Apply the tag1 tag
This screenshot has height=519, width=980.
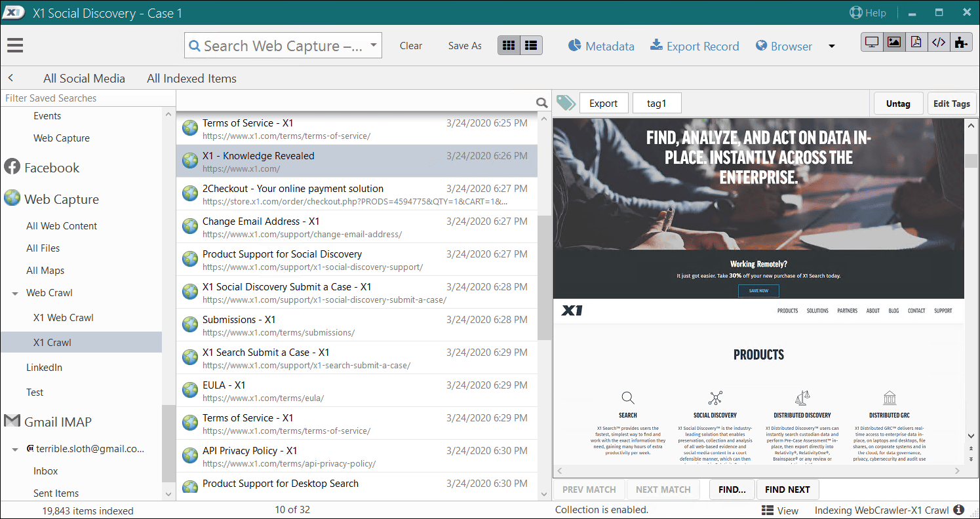point(657,104)
